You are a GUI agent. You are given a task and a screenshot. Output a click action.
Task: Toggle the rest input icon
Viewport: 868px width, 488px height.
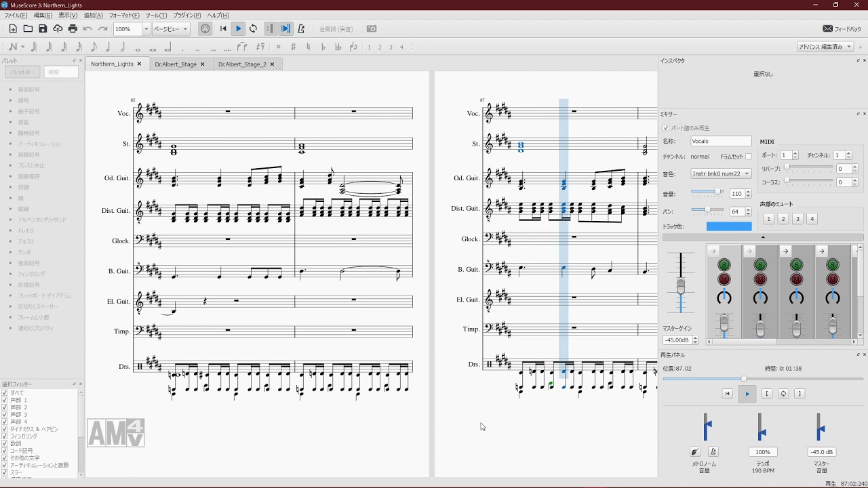[x=260, y=47]
